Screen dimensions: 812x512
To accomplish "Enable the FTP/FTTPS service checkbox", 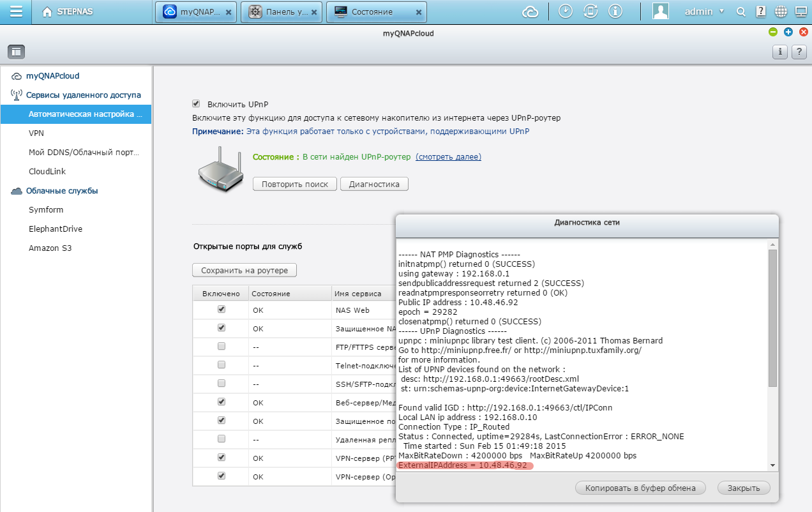I will (222, 346).
